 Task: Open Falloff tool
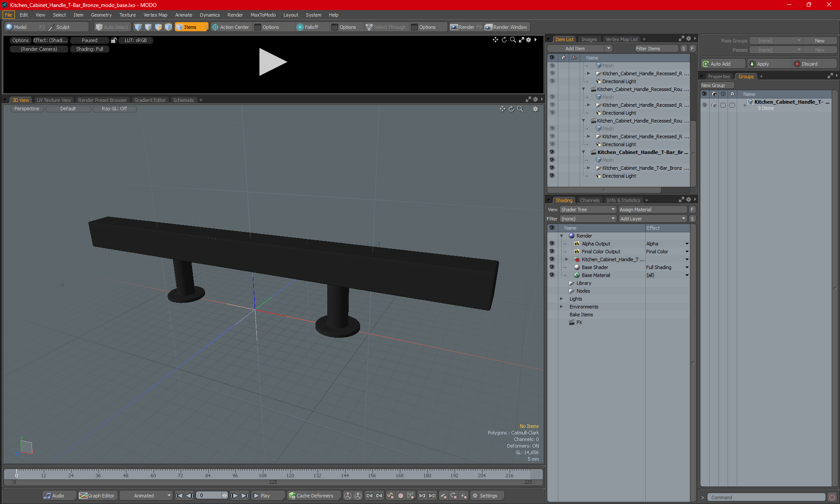coord(308,27)
